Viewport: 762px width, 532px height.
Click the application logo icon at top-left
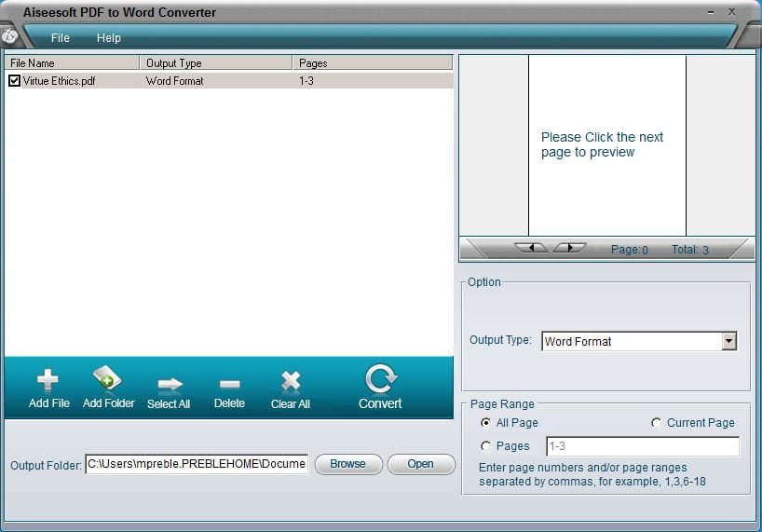click(10, 35)
